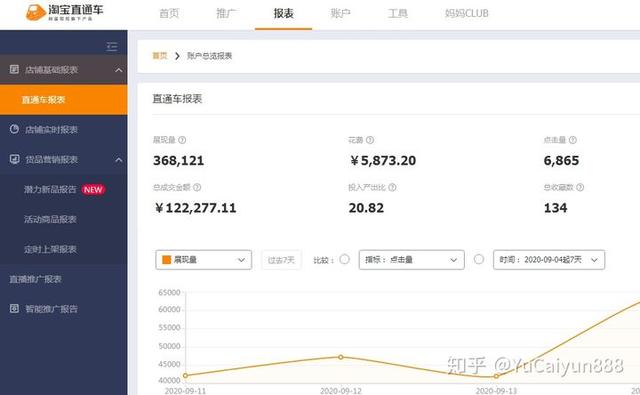Collapse the 店铺基础报表 sidebar section
The width and height of the screenshot is (640, 395).
[x=119, y=70]
